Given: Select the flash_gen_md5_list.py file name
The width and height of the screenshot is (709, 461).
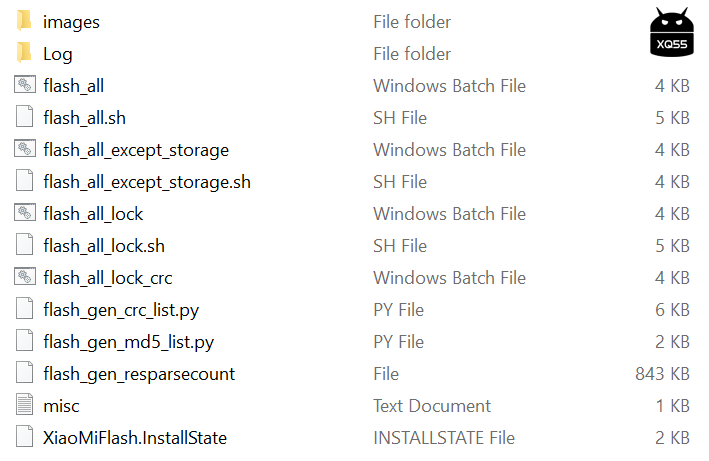Looking at the screenshot, I should pos(128,342).
